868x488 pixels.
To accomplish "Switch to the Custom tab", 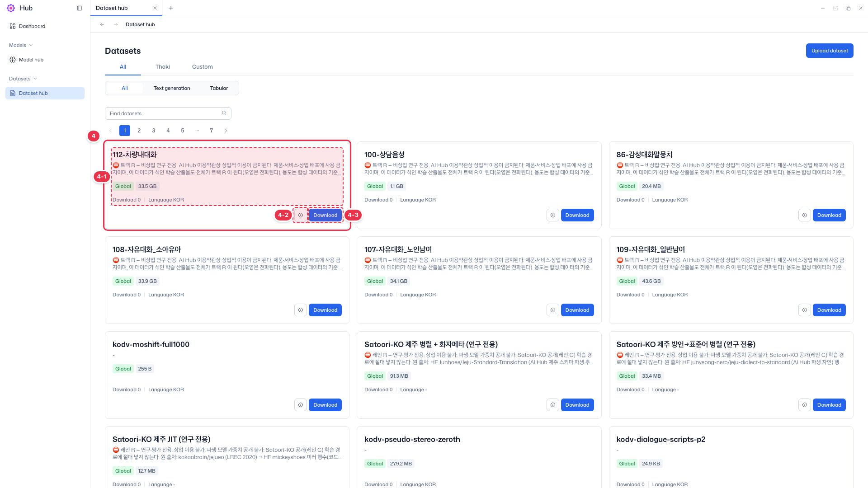I will (x=203, y=67).
